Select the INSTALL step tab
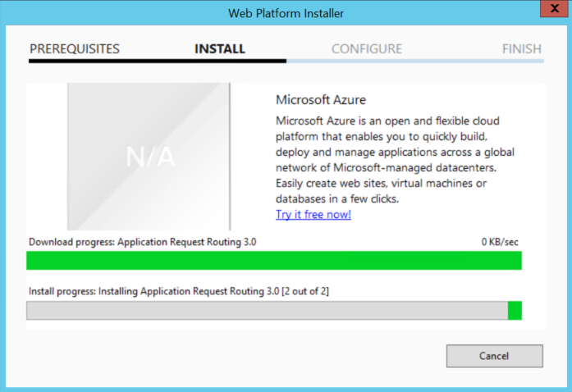Viewport: 572px width, 392px height. tap(220, 49)
